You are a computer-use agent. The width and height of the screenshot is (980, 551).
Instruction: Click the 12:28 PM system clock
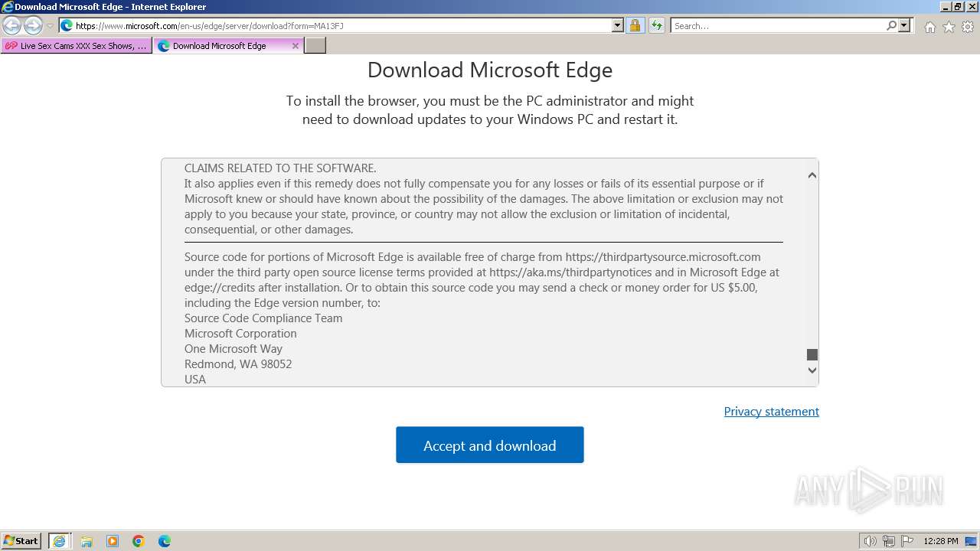pyautogui.click(x=941, y=541)
